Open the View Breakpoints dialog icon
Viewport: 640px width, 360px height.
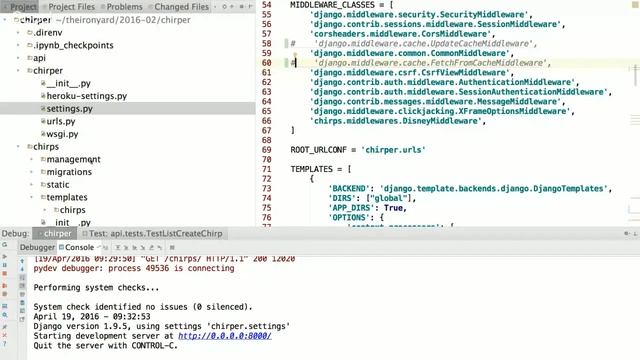click(4, 286)
